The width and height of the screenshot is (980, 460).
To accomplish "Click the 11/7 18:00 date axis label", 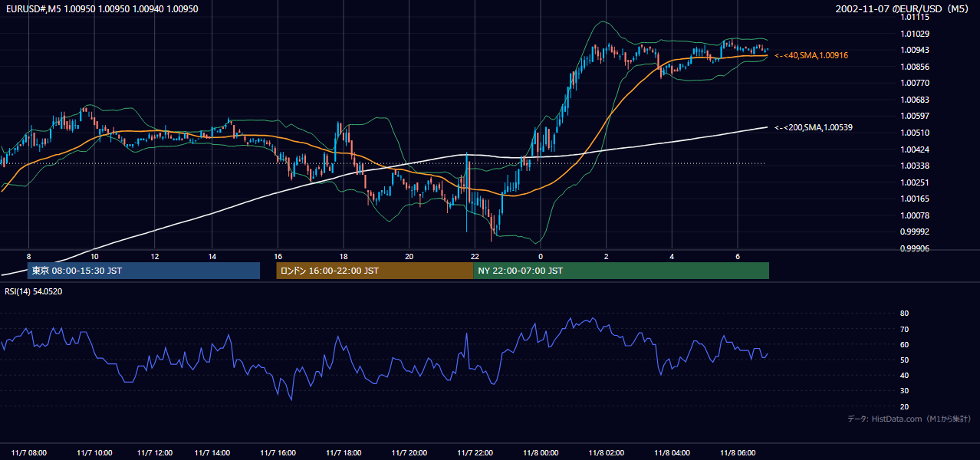I will pos(344,453).
